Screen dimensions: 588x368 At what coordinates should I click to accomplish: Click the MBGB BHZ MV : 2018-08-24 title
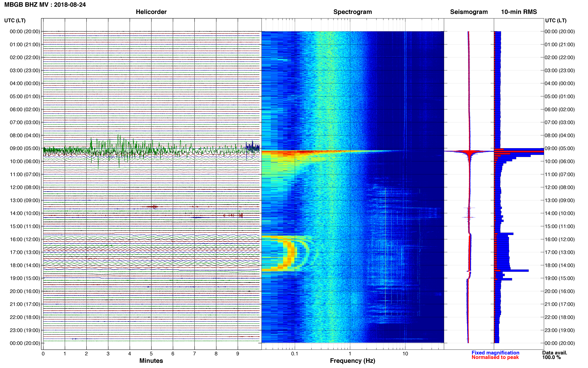click(x=45, y=5)
